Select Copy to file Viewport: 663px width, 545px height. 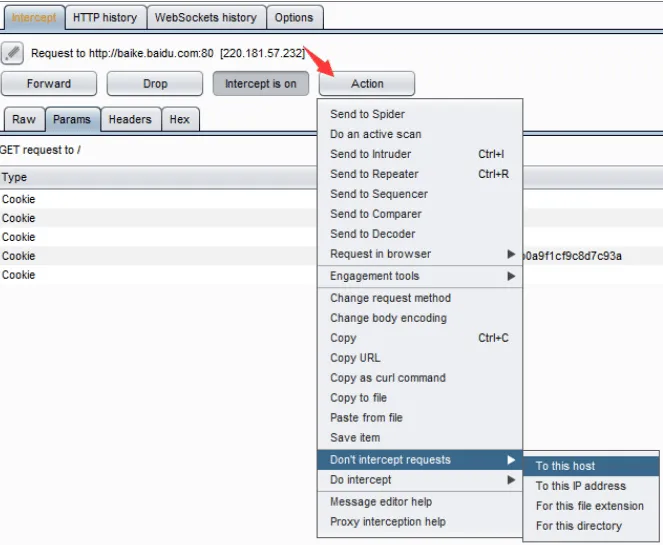[420, 398]
